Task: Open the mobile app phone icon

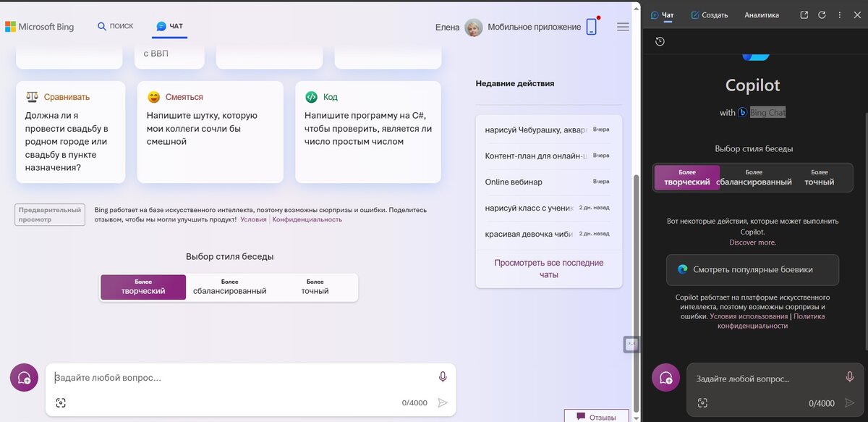Action: click(592, 27)
